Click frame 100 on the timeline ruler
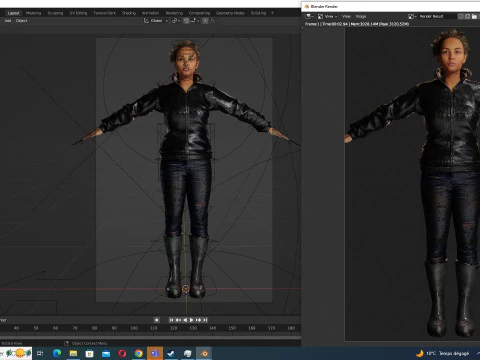480x360 pixels. click(x=134, y=328)
